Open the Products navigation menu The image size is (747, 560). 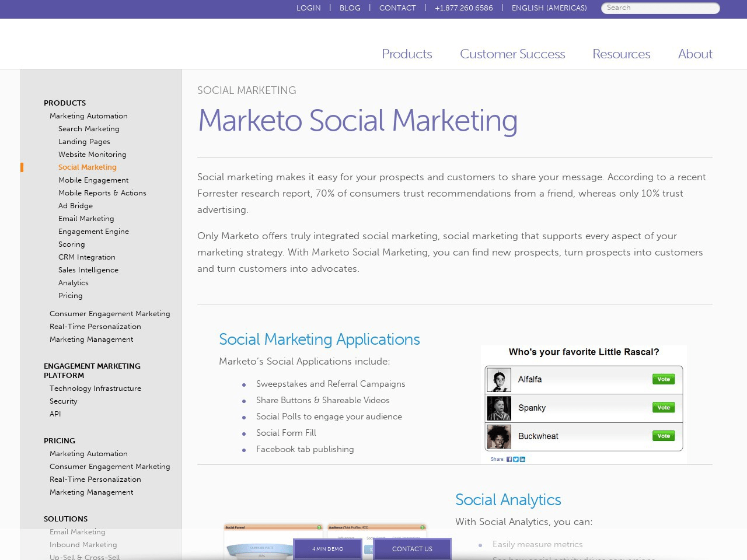pos(406,54)
